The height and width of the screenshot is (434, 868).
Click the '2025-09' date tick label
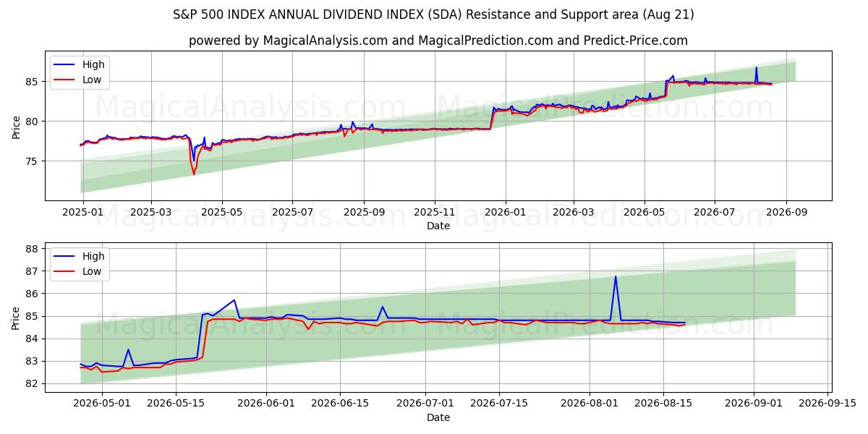click(x=364, y=213)
